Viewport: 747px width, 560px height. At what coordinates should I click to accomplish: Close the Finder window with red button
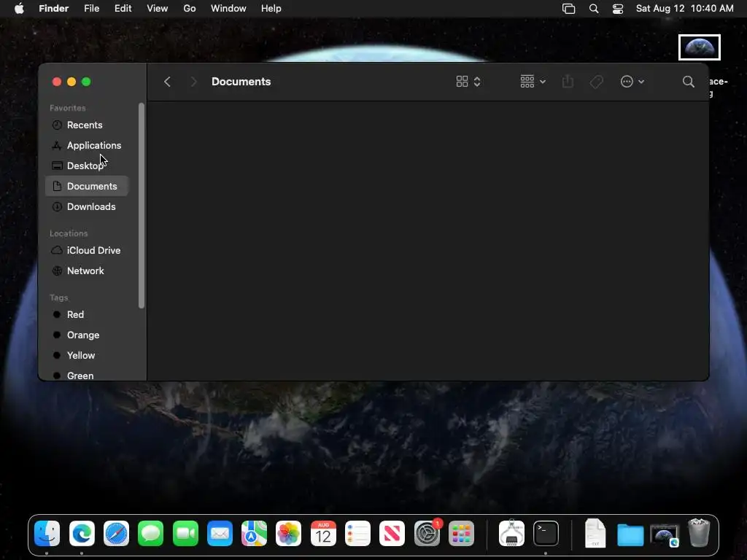[57, 82]
